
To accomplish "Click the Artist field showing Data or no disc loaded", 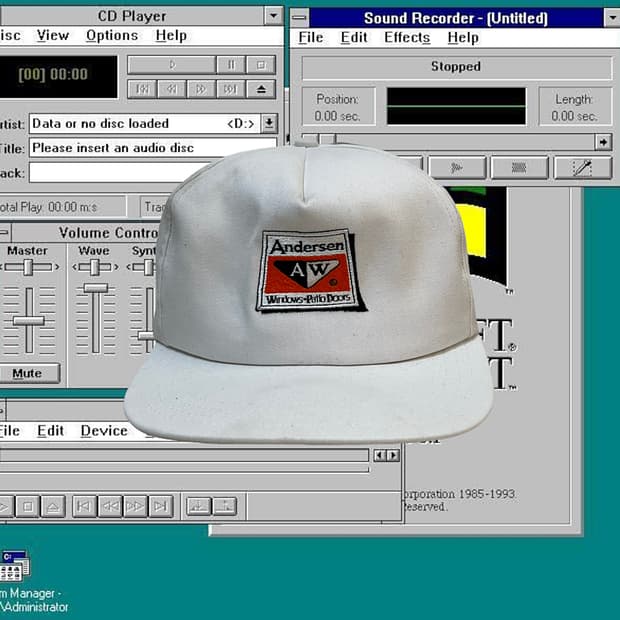I will 145,123.
